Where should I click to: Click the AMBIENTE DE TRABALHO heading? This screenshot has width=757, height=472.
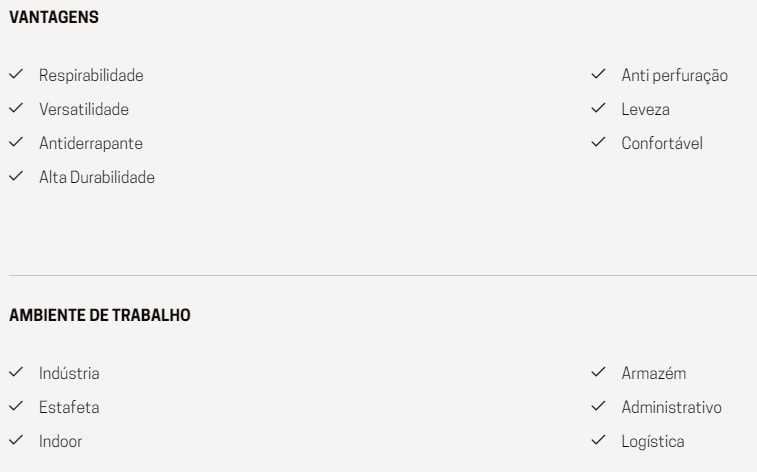point(99,315)
